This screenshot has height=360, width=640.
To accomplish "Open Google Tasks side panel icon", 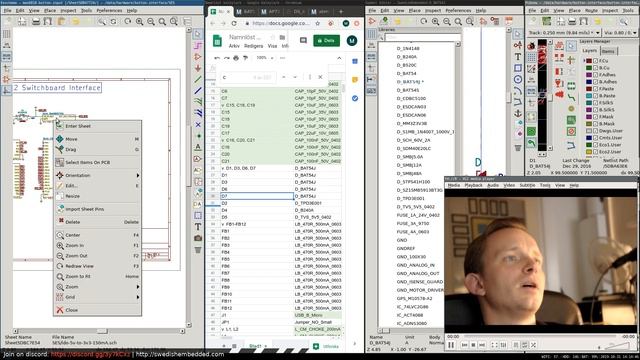I will coord(355,98).
